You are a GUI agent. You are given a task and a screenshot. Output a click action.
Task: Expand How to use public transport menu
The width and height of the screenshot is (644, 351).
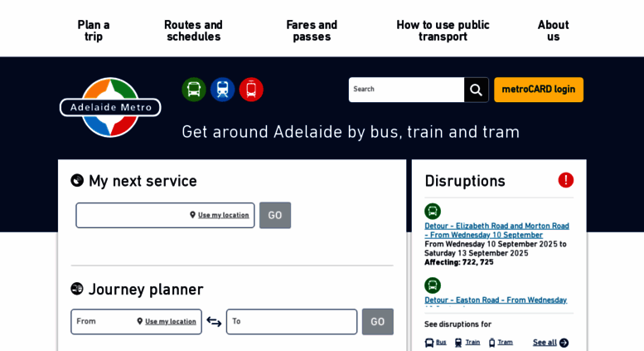coord(443,31)
